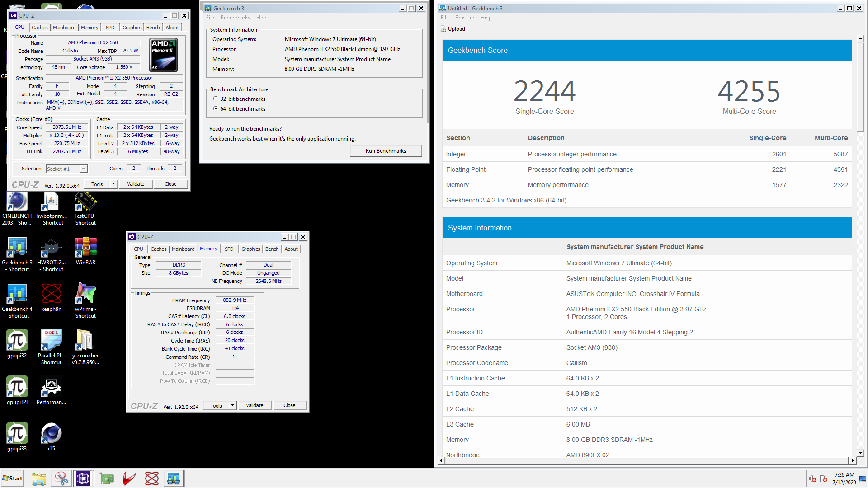This screenshot has width=868, height=488.
Task: Click the Multi-Core Score 4255
Action: pos(749,91)
